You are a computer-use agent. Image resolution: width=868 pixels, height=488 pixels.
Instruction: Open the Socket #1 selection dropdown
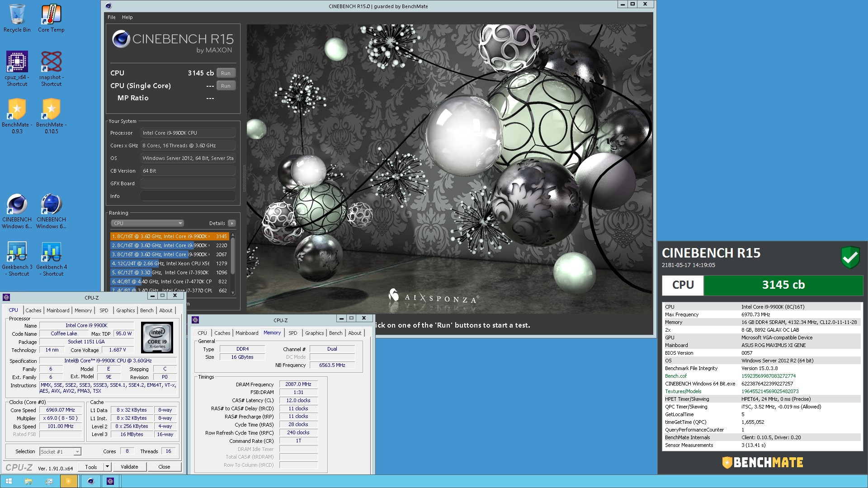pos(60,451)
